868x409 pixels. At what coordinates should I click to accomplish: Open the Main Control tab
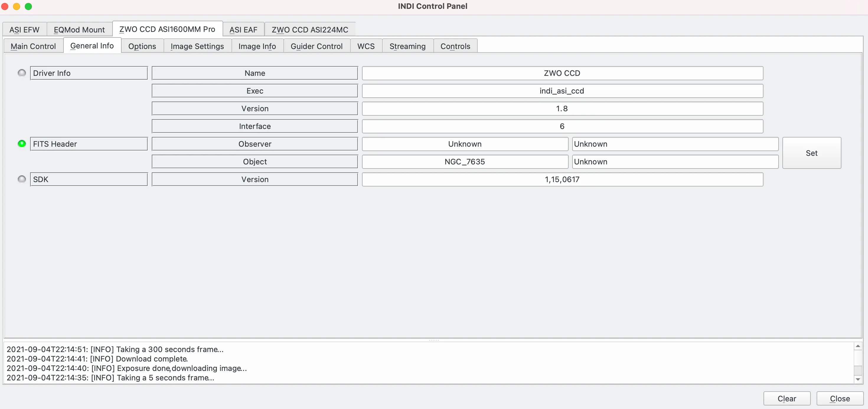[33, 46]
